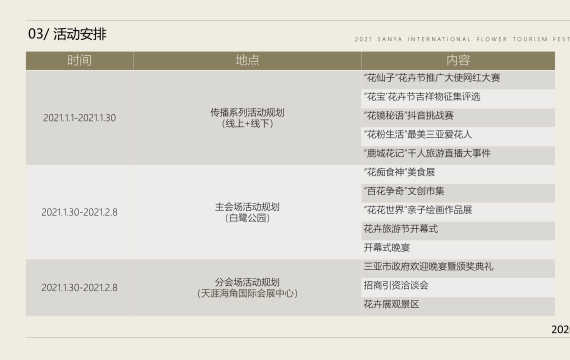570x360 pixels.
Task: Click the 花花世界 亲子绘画作品展 row
Action: tap(458, 212)
